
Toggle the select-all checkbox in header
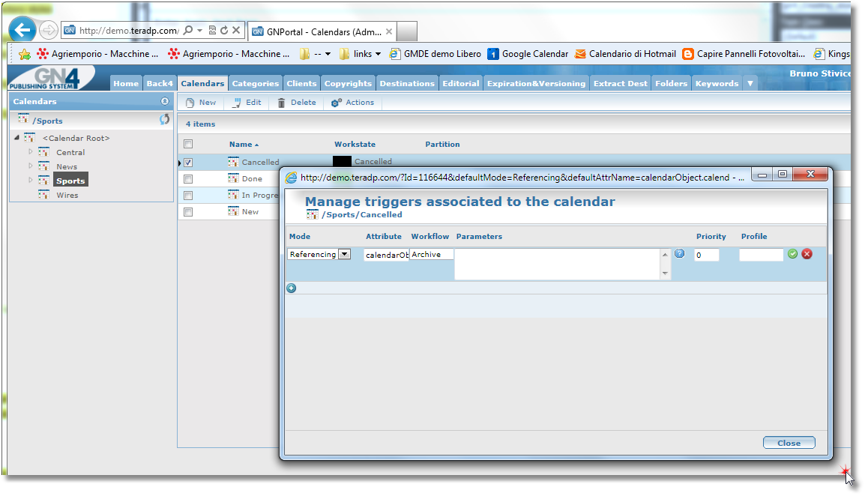(188, 144)
